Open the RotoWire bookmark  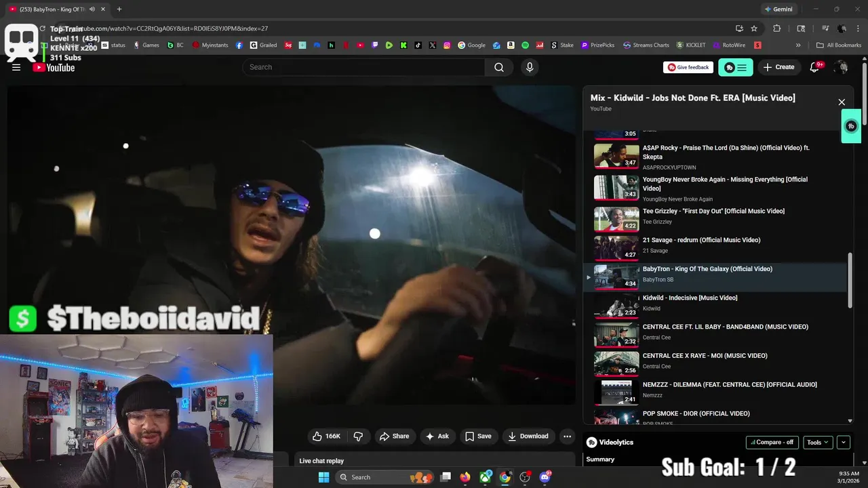(x=728, y=45)
